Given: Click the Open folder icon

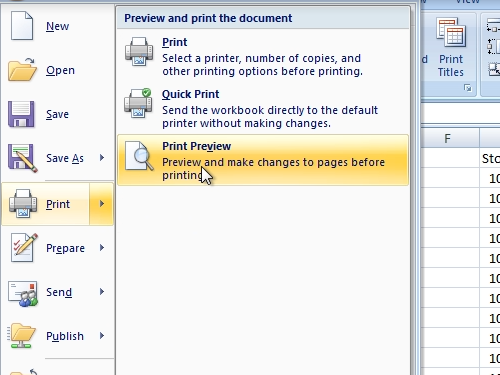Looking at the screenshot, I should (22, 69).
